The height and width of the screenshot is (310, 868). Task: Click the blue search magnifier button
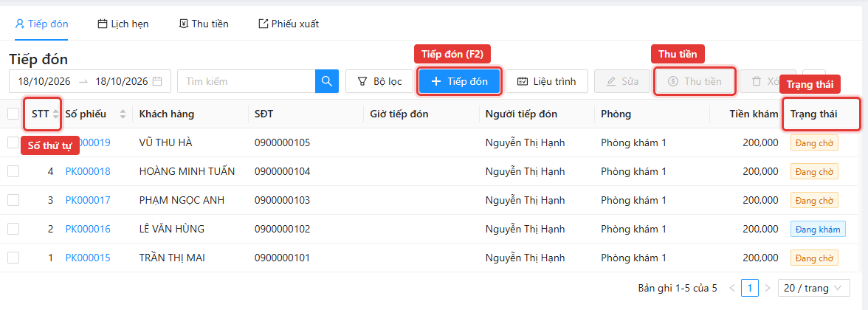326,81
